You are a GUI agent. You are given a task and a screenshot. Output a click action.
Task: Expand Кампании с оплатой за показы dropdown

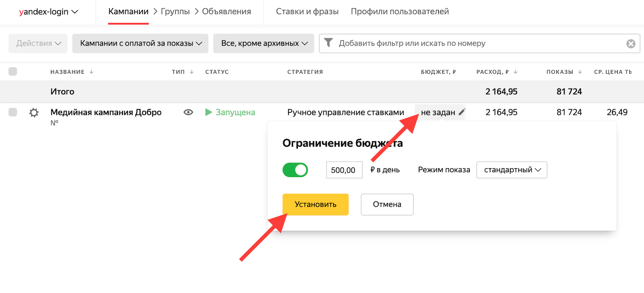tap(140, 43)
